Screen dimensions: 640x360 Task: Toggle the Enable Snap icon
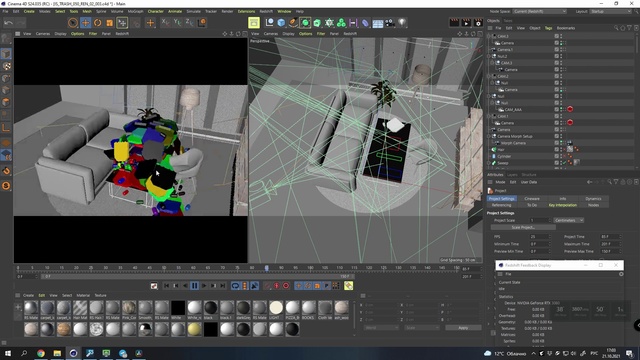pos(6,171)
